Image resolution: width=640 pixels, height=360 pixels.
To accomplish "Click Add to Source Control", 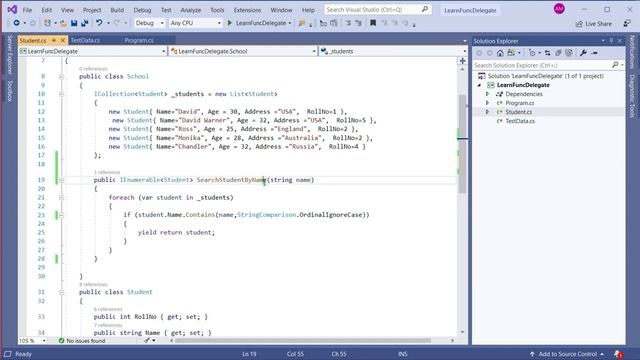I will coord(567,354).
